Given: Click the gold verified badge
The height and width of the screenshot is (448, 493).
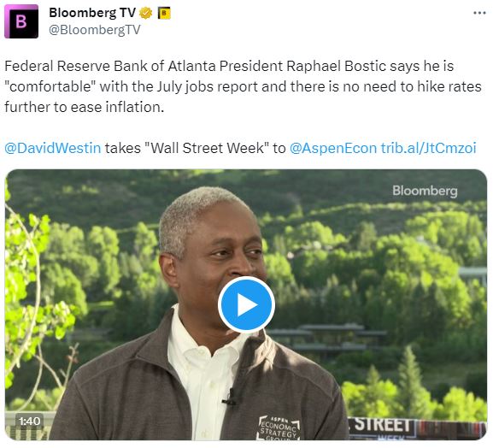Looking at the screenshot, I should (145, 13).
